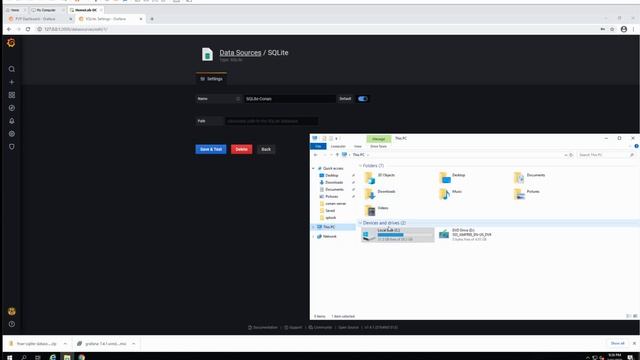Open the Windows Start menu
Viewport: 640px width, 360px height.
click(x=9, y=357)
